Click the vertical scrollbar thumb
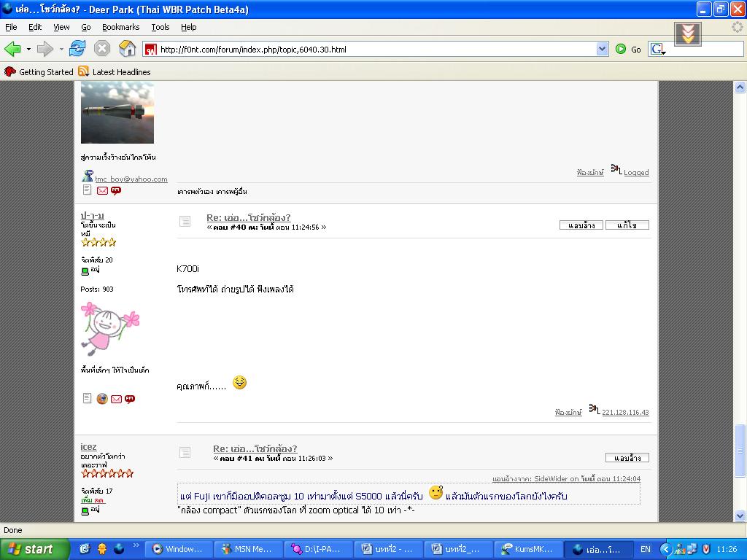This screenshot has width=747, height=560. (740, 451)
